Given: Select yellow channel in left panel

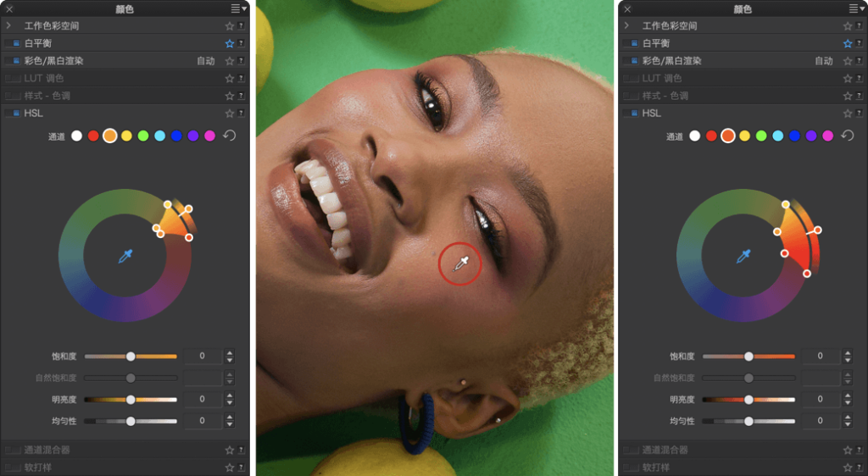Looking at the screenshot, I should point(127,136).
